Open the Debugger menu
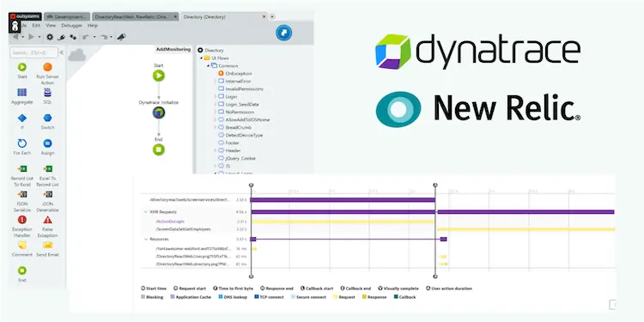Viewport: 644px width, 322px height. click(71, 26)
